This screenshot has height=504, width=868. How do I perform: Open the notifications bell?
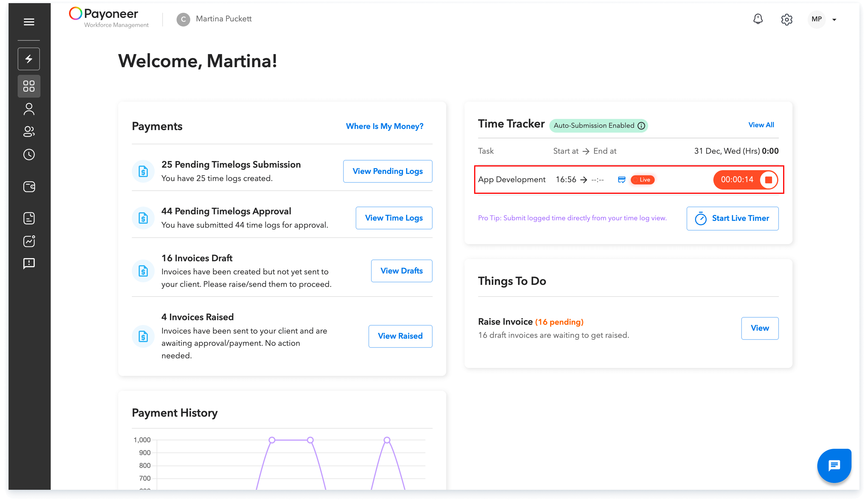tap(758, 19)
